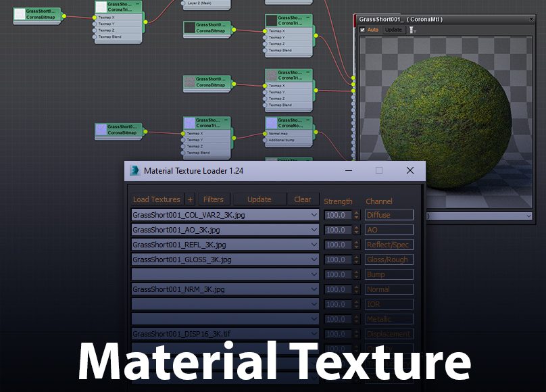Toggle the Gloss/Rough channel button
This screenshot has height=392, width=546.
point(389,260)
